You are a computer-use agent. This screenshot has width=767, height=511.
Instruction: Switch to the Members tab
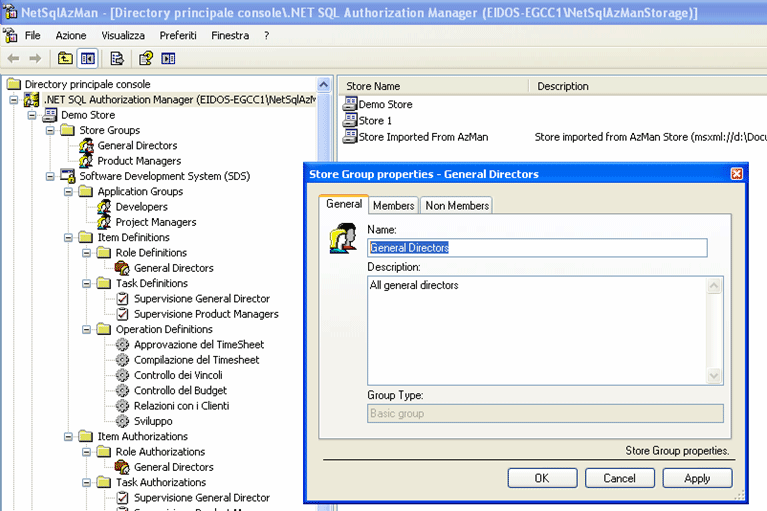[394, 206]
